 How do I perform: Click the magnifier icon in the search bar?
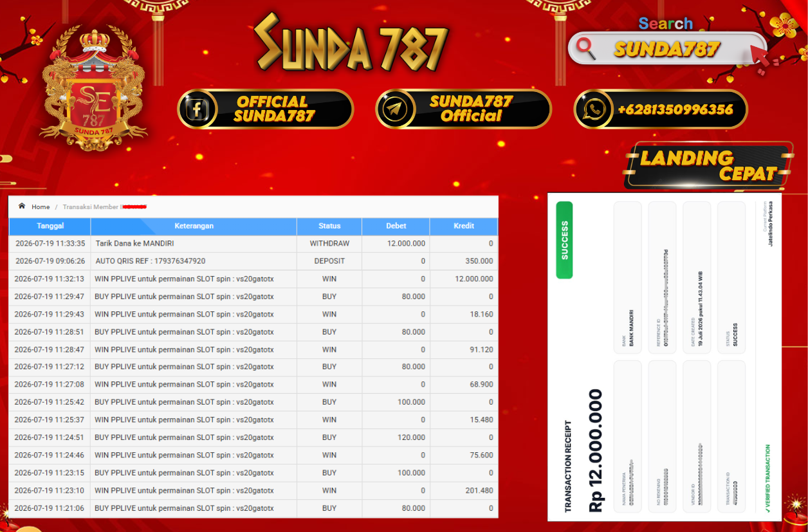(x=585, y=48)
